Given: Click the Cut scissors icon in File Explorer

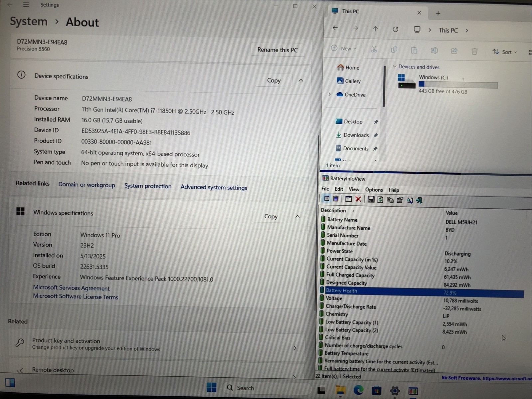Looking at the screenshot, I should pyautogui.click(x=374, y=50).
